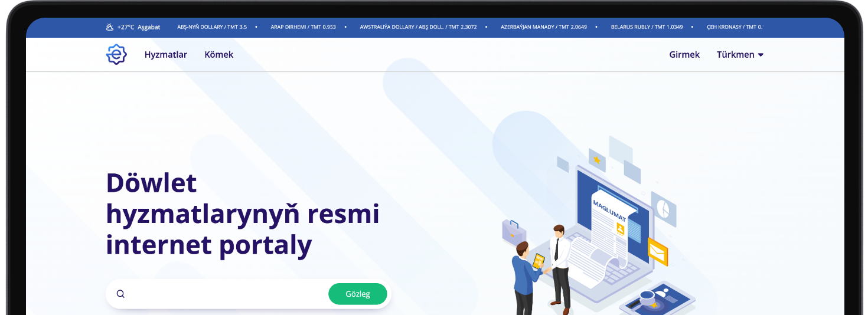
Task: Click the Girmek login link
Action: (684, 55)
